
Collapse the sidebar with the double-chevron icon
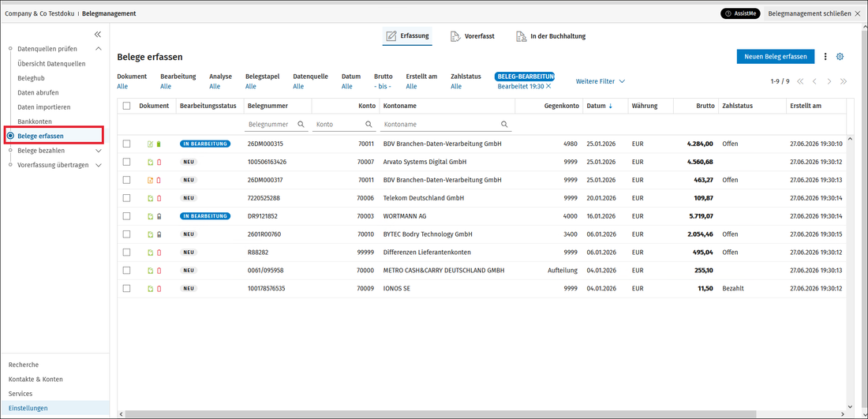pos(97,34)
